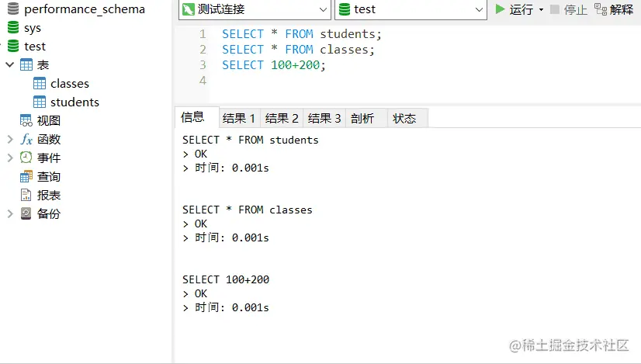Select the performance_schema database label
641x364 pixels.
pyautogui.click(x=85, y=9)
